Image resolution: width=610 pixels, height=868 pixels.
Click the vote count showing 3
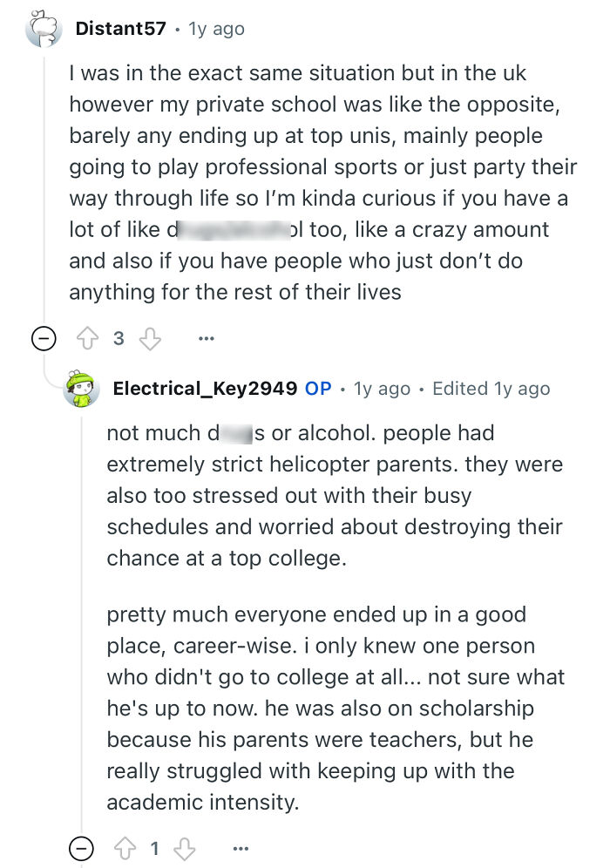coord(120,338)
